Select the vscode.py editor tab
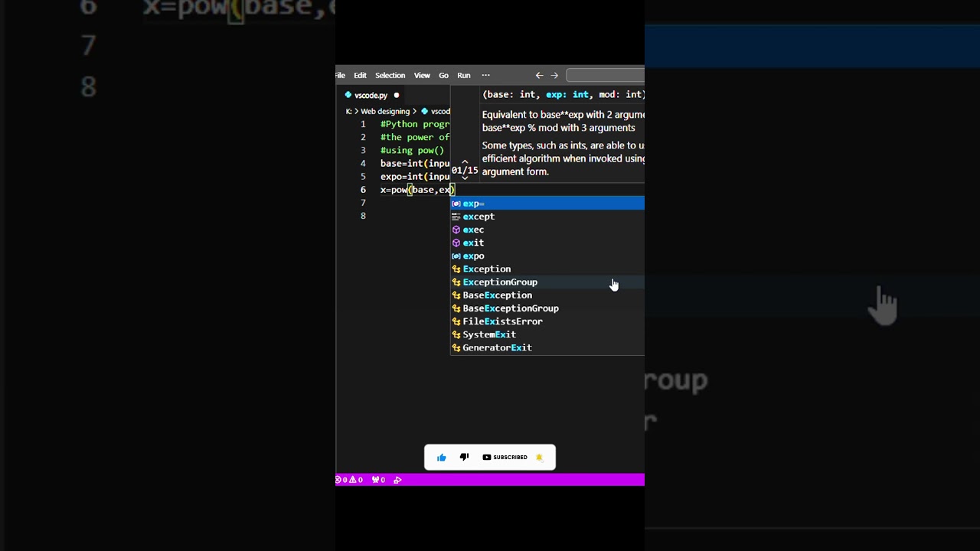 point(371,95)
